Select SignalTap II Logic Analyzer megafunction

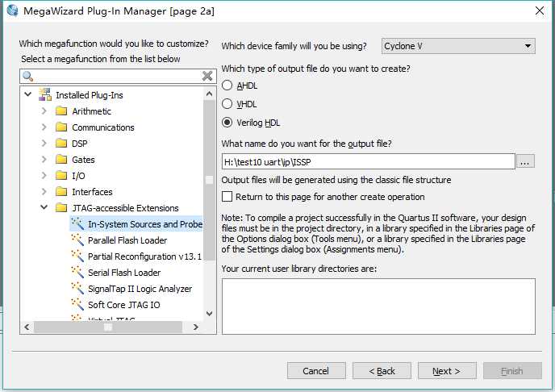(140, 289)
